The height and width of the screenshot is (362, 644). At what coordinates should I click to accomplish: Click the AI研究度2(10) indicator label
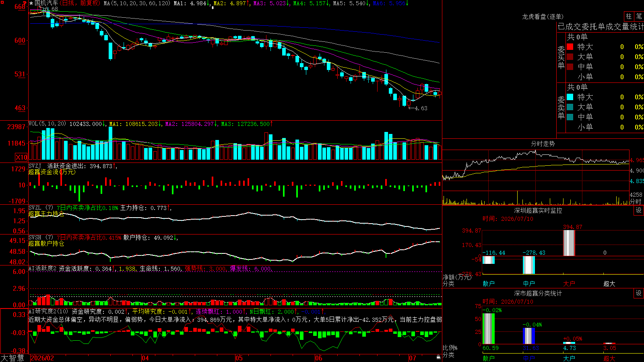click(x=48, y=311)
